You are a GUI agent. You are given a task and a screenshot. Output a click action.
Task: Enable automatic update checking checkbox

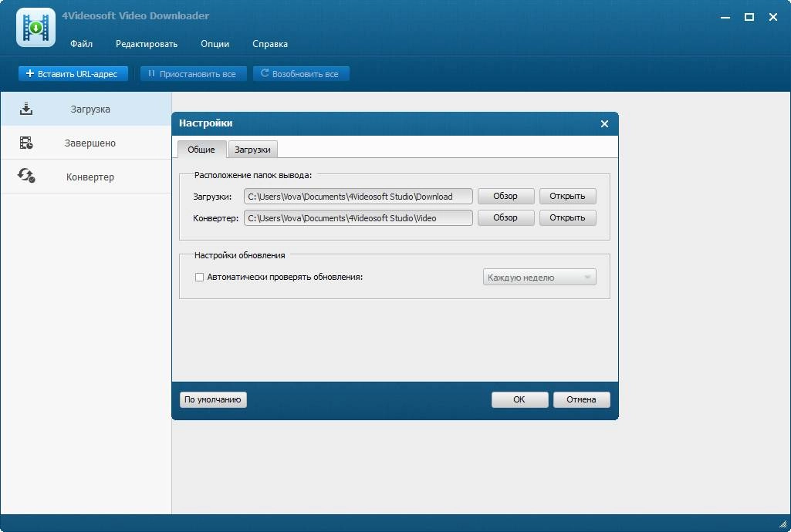(199, 277)
